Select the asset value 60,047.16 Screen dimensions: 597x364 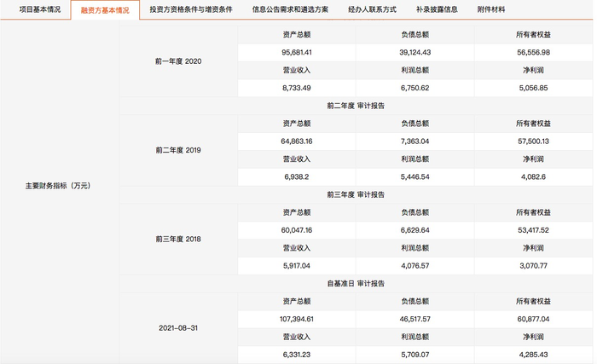pos(297,230)
